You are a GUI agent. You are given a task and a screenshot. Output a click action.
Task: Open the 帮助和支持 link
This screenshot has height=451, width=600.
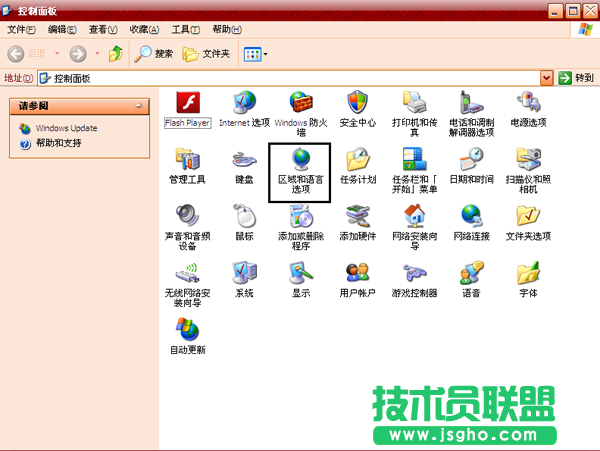[x=58, y=143]
